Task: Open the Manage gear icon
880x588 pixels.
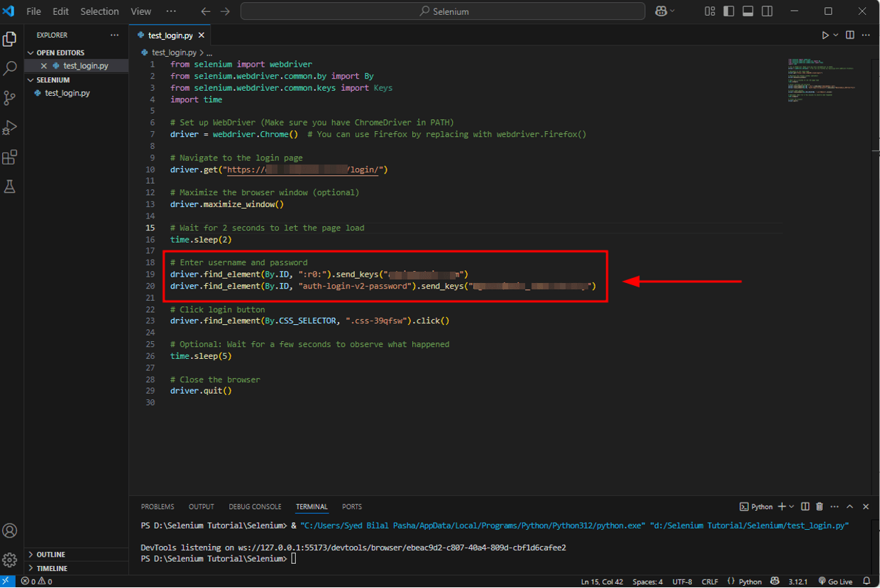Action: (x=10, y=560)
